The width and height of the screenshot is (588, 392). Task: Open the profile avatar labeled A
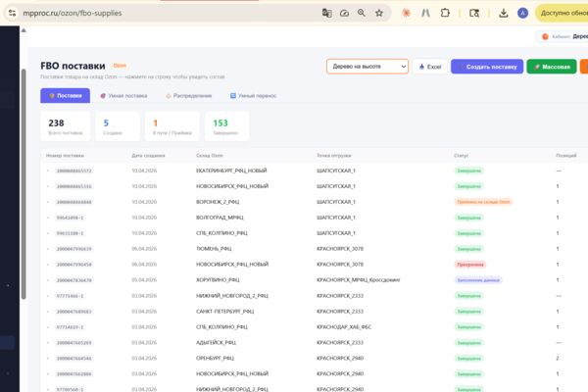point(522,13)
